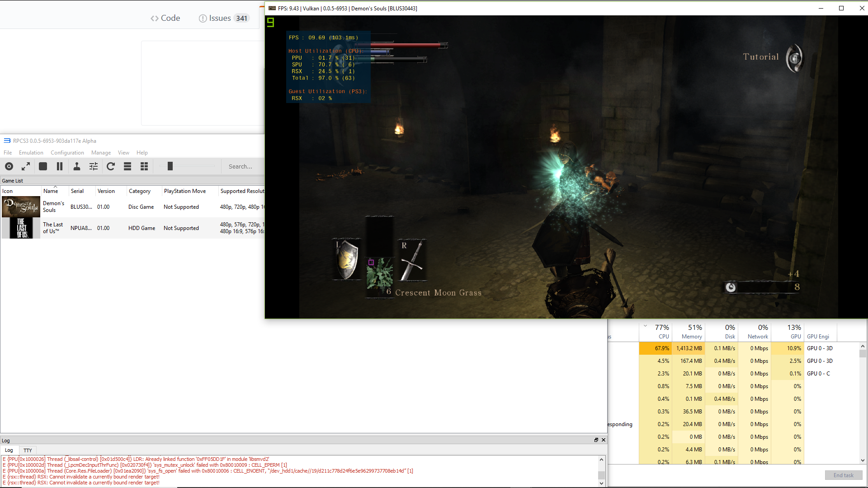This screenshot has width=868, height=488.
Task: Sort games by the Name column
Action: (50, 191)
